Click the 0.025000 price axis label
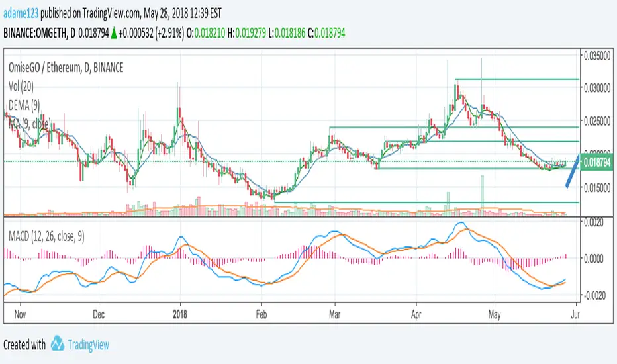The width and height of the screenshot is (617, 364). [x=597, y=121]
